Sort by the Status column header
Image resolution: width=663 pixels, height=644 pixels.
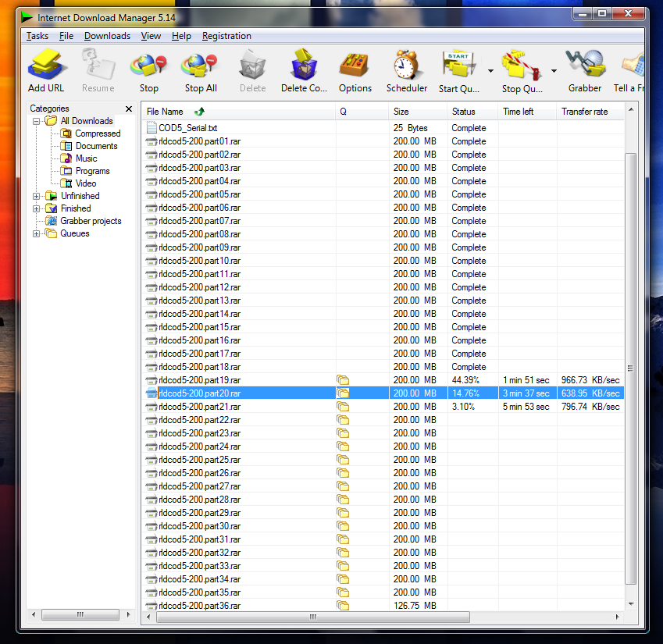coord(472,112)
